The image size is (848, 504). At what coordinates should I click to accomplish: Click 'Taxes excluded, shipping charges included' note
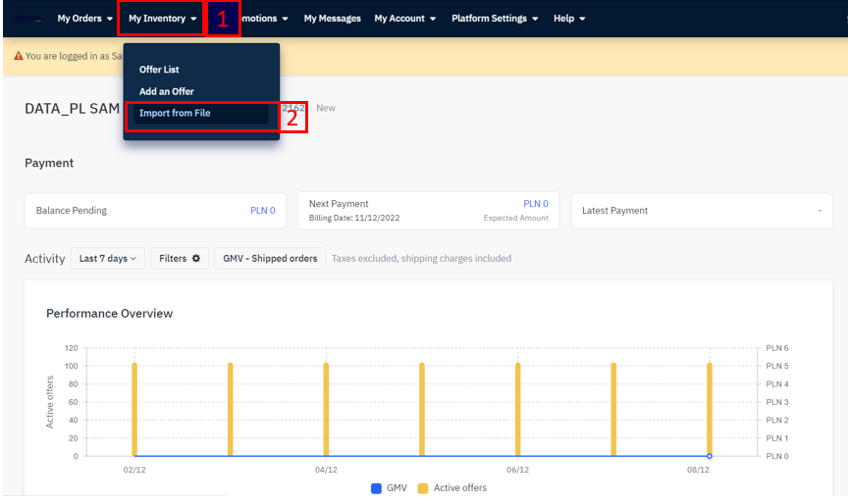pos(421,258)
